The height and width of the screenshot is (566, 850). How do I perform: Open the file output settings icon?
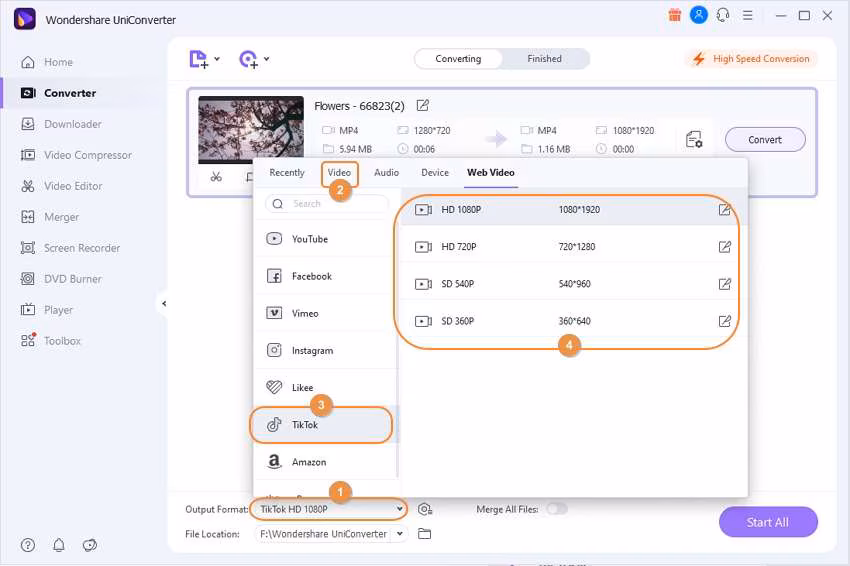click(694, 139)
